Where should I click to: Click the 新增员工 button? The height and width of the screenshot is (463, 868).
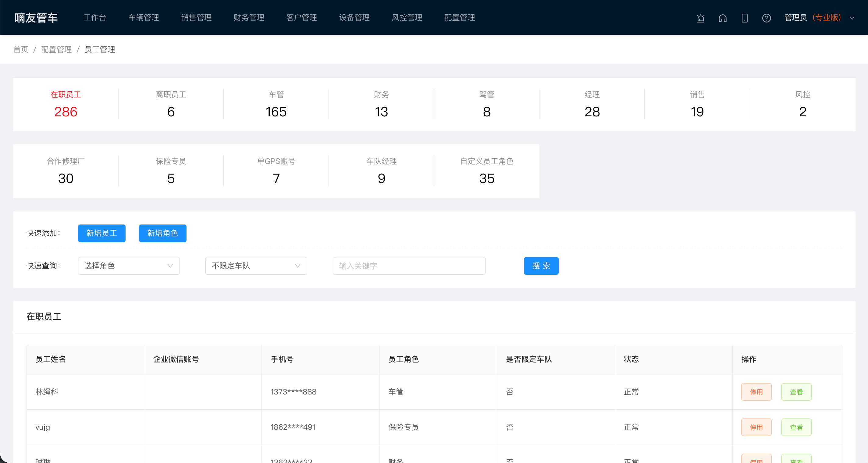click(101, 233)
